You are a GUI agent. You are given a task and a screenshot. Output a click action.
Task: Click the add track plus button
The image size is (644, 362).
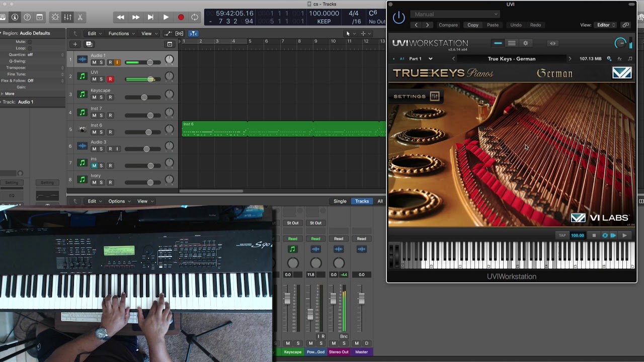pos(75,44)
